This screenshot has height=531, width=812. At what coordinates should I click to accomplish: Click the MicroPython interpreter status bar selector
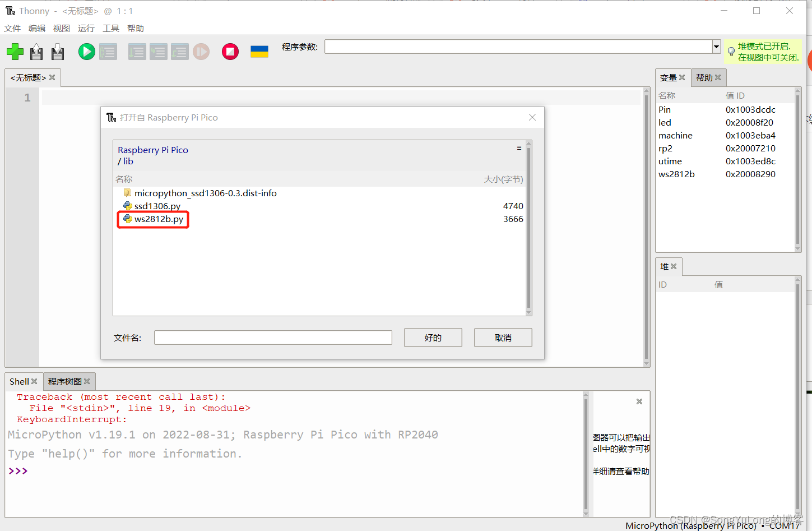pos(712,525)
